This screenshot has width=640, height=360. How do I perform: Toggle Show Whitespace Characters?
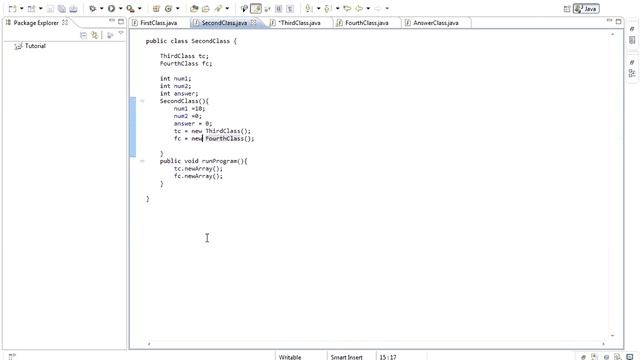(x=290, y=9)
